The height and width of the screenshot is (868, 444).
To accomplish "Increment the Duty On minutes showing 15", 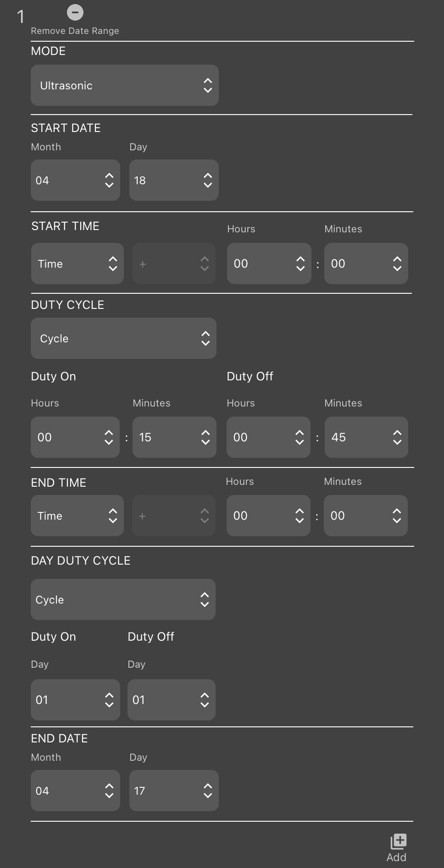I will [205, 433].
